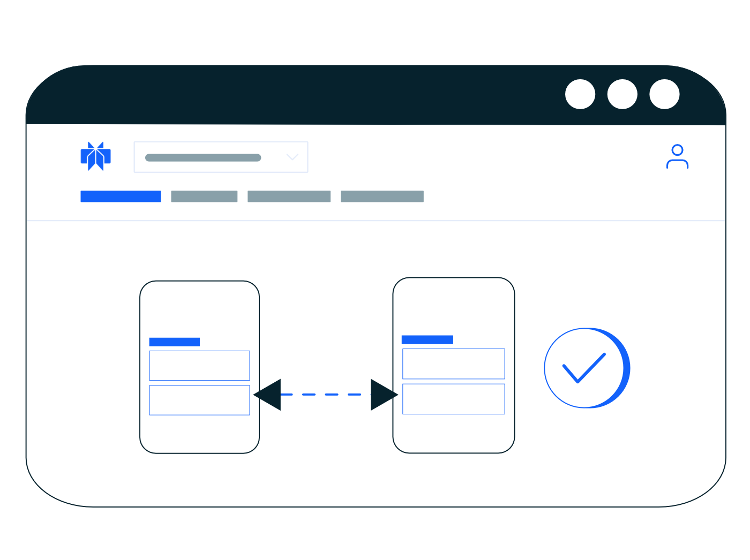This screenshot has width=750, height=560.
Task: Click the last white window control circle
Action: pos(665,94)
